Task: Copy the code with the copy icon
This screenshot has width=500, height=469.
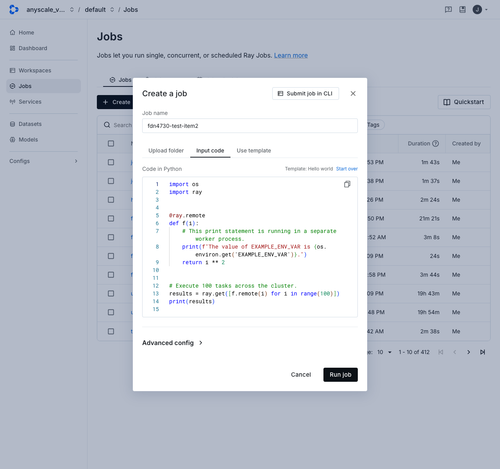Action: coord(347,184)
